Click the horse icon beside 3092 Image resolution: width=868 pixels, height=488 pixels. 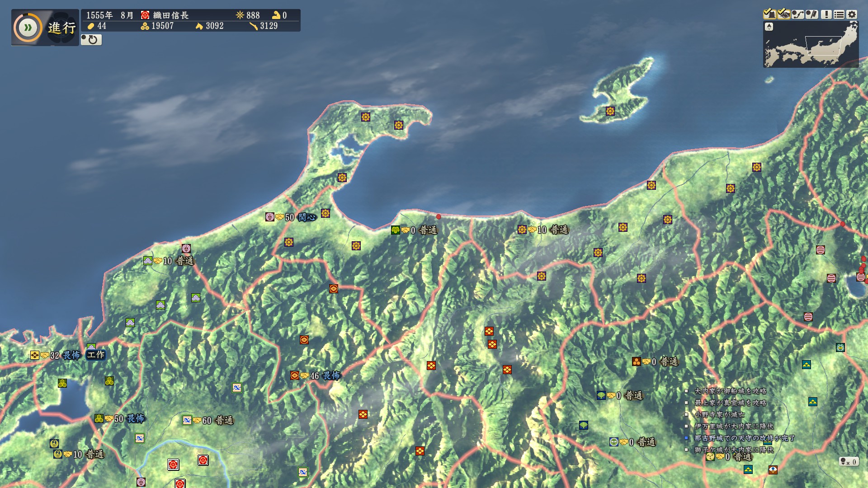199,26
